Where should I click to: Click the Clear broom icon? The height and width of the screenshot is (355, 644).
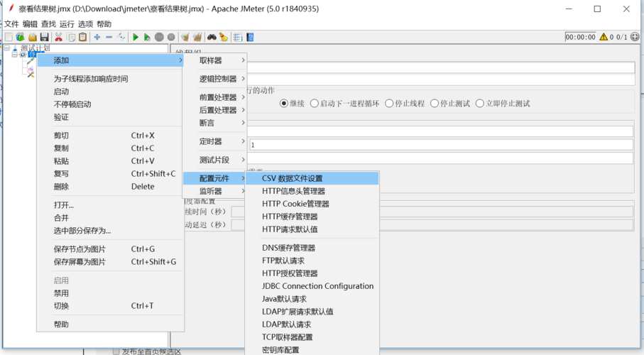tap(185, 38)
